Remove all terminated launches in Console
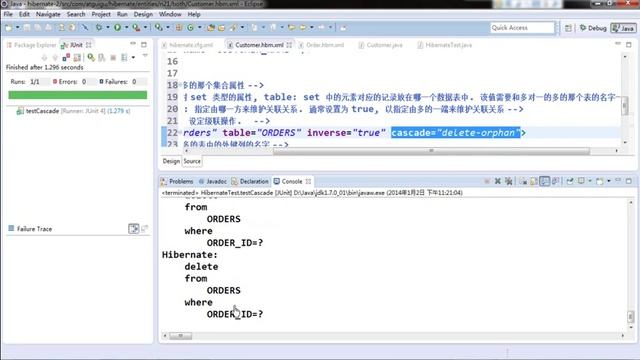This screenshot has width=640, height=360. 509,181
